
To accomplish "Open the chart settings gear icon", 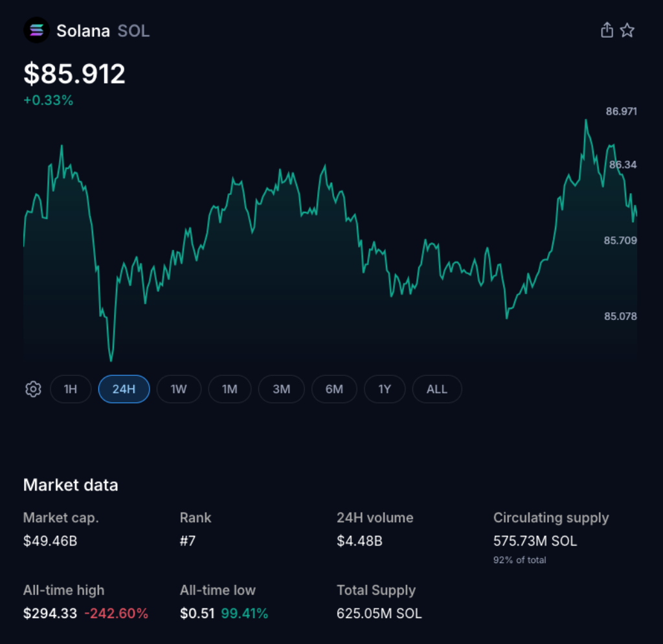I will (x=32, y=389).
